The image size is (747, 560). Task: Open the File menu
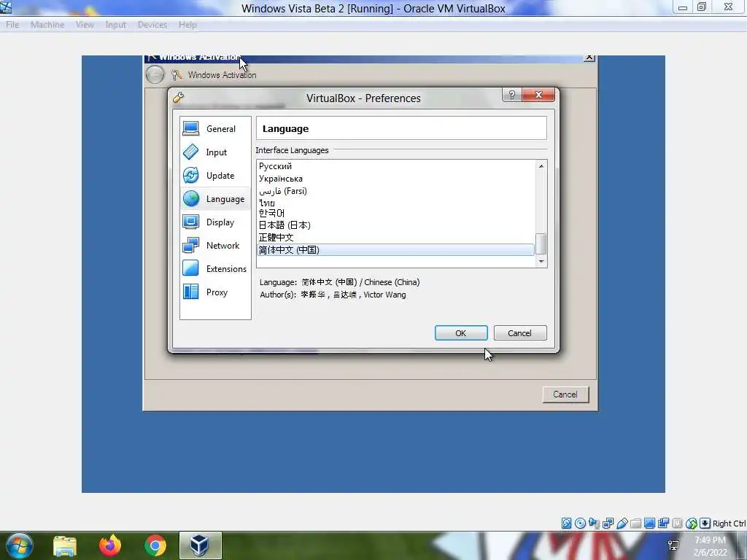tap(12, 25)
